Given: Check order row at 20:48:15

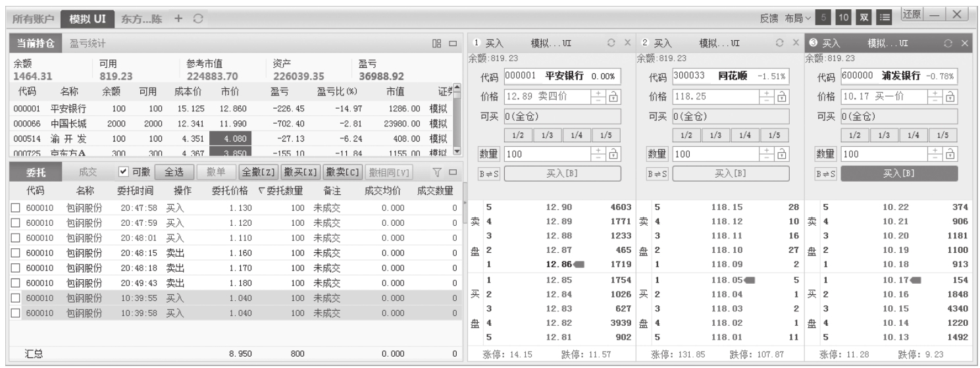Looking at the screenshot, I should pos(15,253).
